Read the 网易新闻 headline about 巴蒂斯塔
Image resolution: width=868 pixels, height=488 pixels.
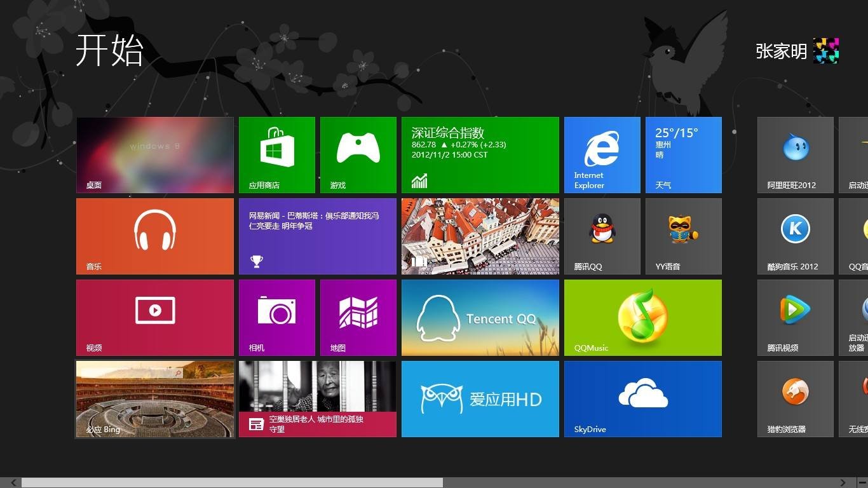point(317,236)
